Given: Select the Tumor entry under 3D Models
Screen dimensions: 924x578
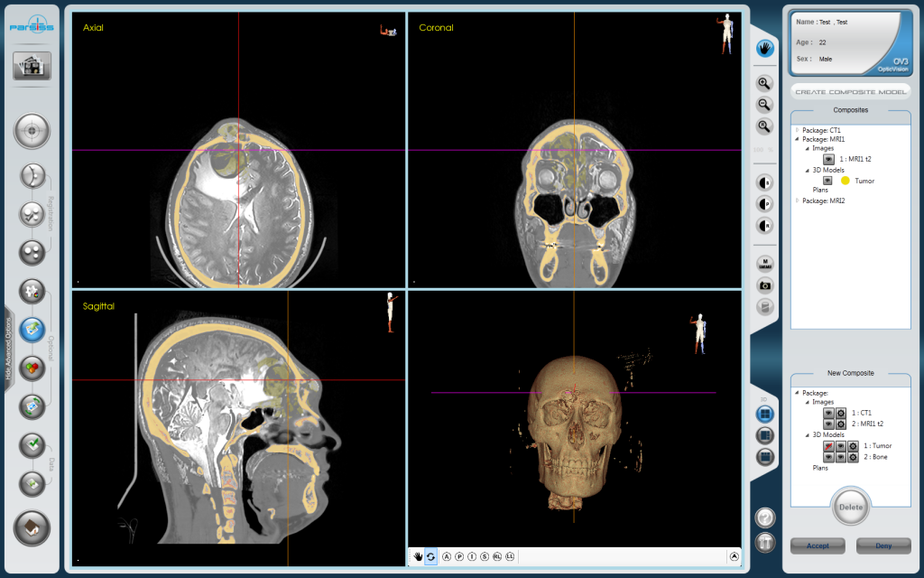Looking at the screenshot, I should 864,181.
